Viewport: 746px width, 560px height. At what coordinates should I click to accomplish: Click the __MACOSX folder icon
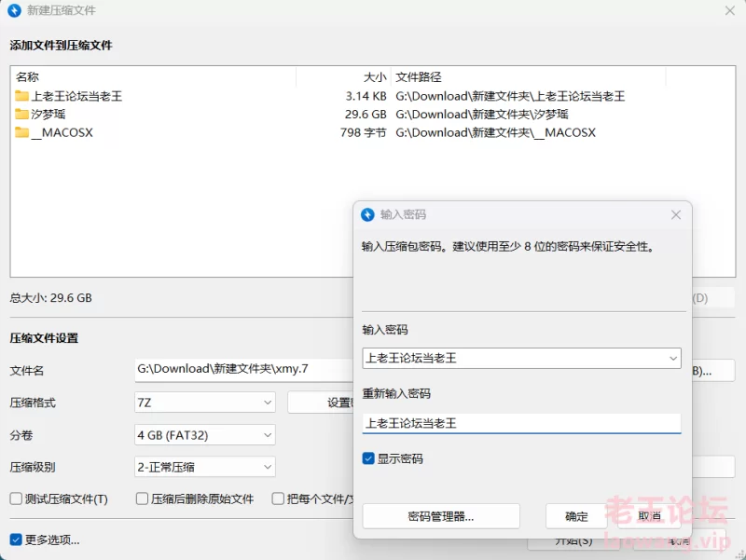(x=22, y=133)
